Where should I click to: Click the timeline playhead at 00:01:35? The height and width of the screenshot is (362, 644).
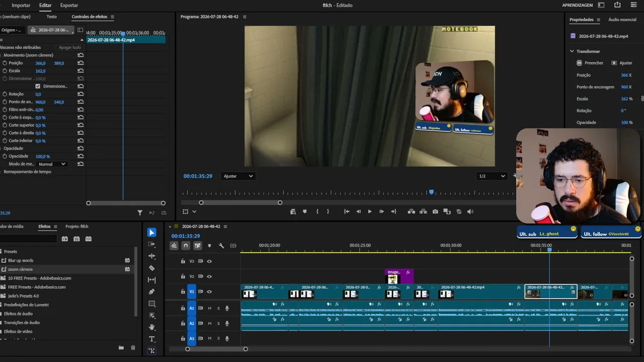[x=549, y=249]
